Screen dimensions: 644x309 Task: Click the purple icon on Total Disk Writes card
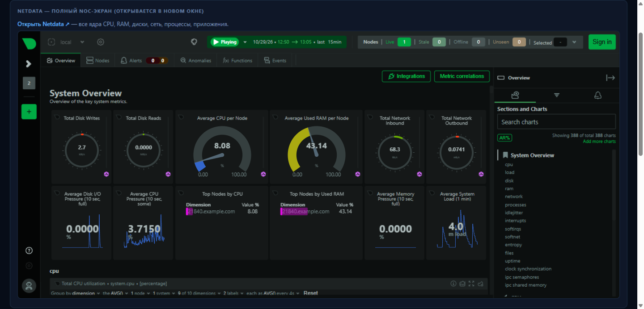tap(106, 174)
